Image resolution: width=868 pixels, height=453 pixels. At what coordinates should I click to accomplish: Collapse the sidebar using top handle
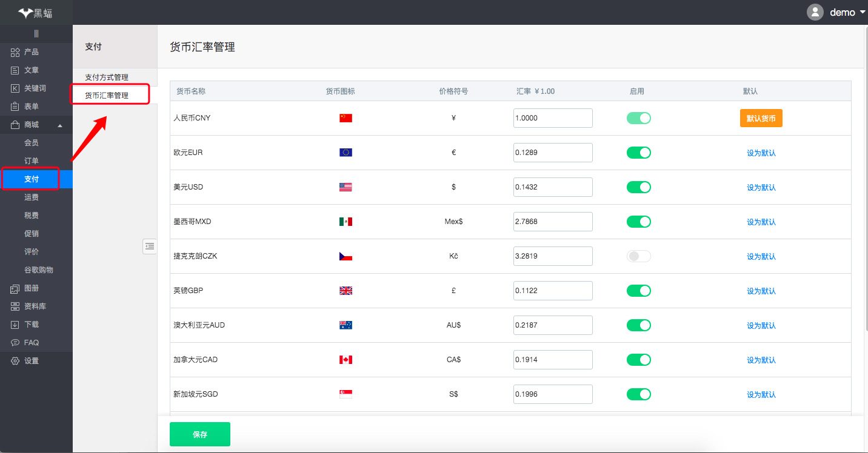point(36,33)
